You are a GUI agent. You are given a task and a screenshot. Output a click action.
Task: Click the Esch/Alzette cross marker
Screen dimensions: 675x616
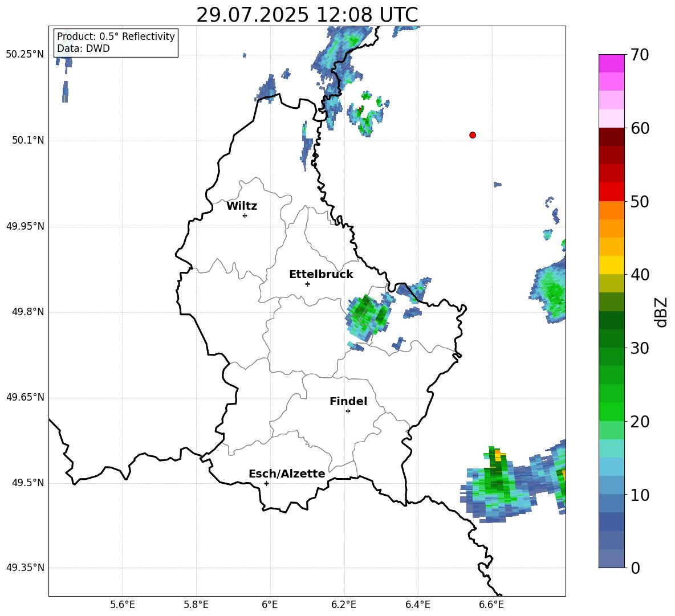click(266, 483)
